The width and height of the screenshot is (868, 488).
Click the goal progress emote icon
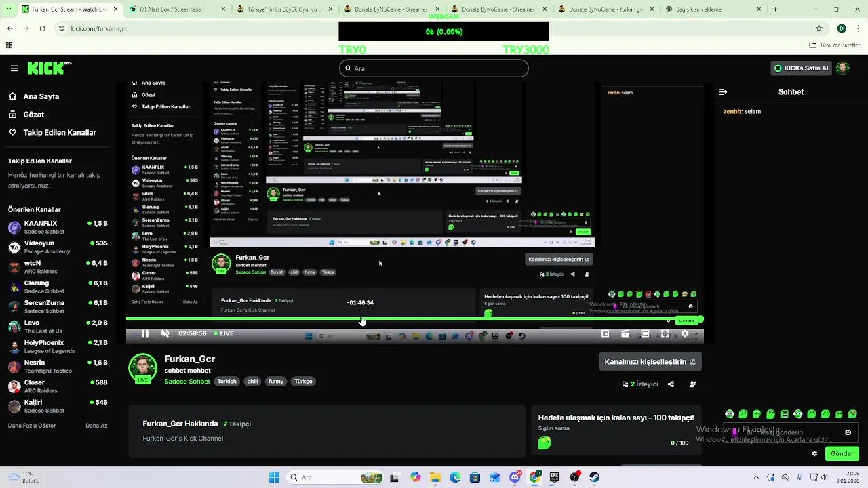pyautogui.click(x=545, y=443)
